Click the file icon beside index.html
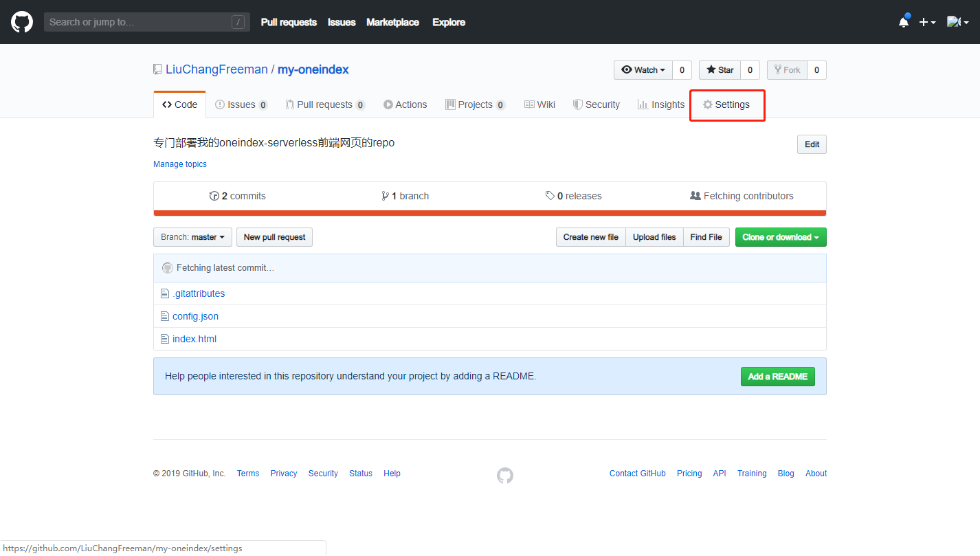The image size is (980, 556). click(x=164, y=339)
